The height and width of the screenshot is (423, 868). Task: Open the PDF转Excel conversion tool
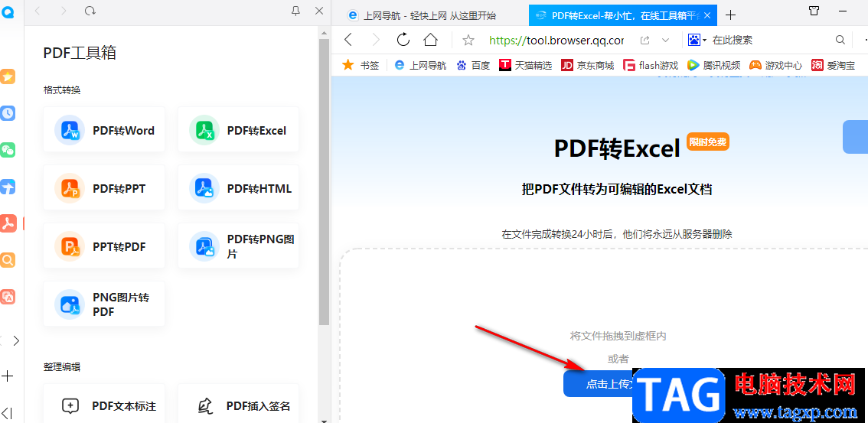238,130
